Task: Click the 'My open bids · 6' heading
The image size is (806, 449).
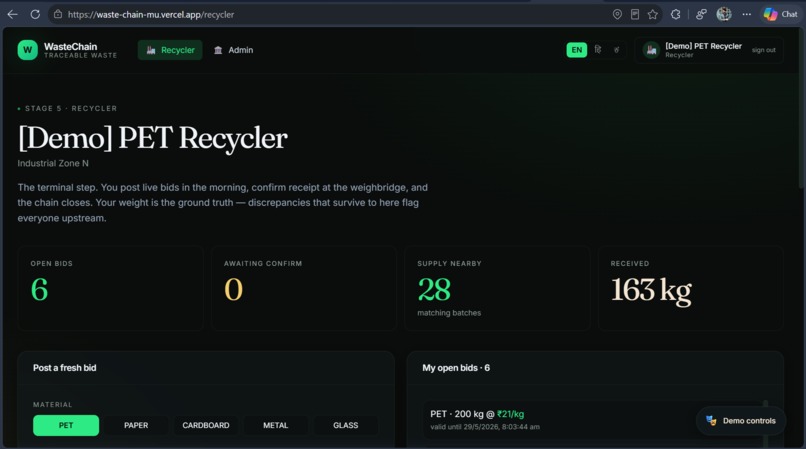Action: 456,368
